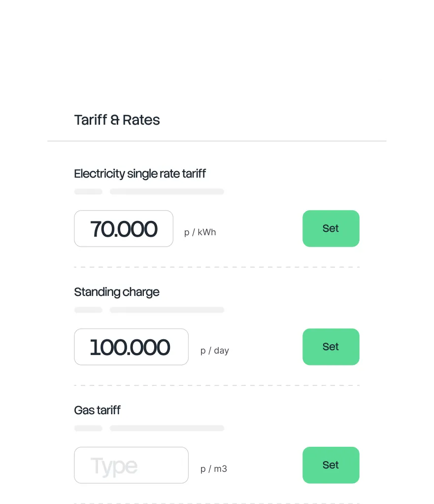The image size is (434, 504).
Task: Click the empty gas tariff Type field
Action: (x=131, y=465)
